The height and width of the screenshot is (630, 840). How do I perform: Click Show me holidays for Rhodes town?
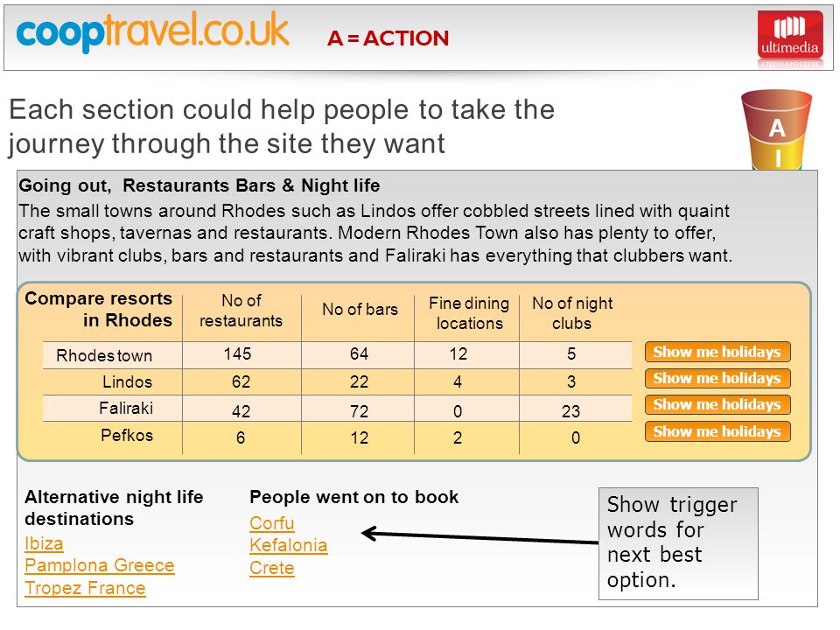click(x=717, y=352)
